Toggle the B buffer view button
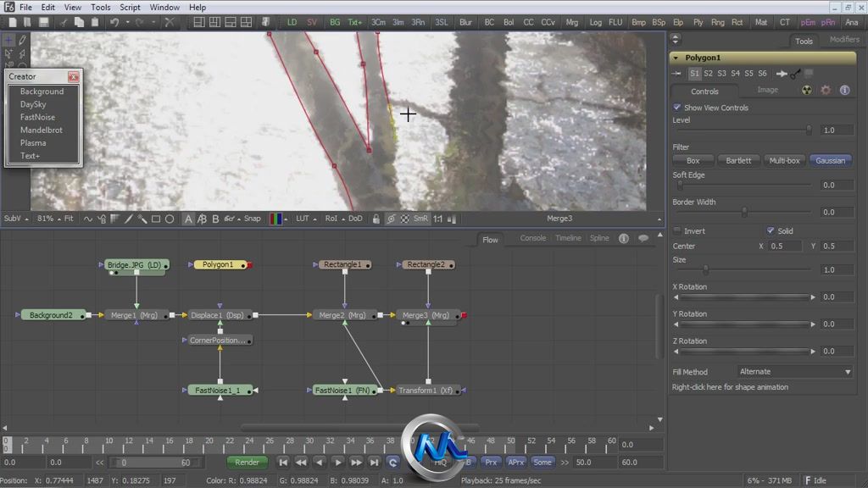This screenshot has width=868, height=488. (x=216, y=219)
